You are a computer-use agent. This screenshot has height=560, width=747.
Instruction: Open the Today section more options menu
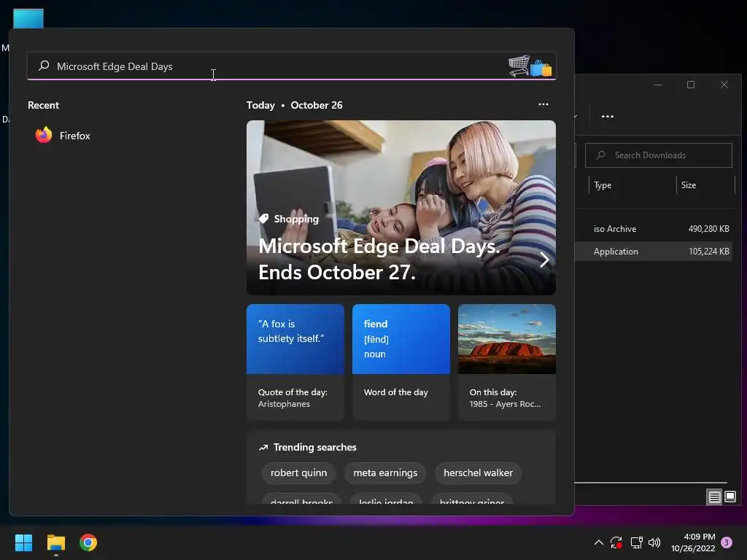543,104
